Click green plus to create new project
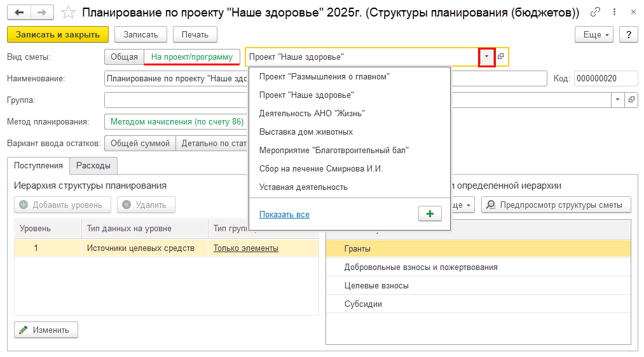The height and width of the screenshot is (357, 644). (430, 214)
